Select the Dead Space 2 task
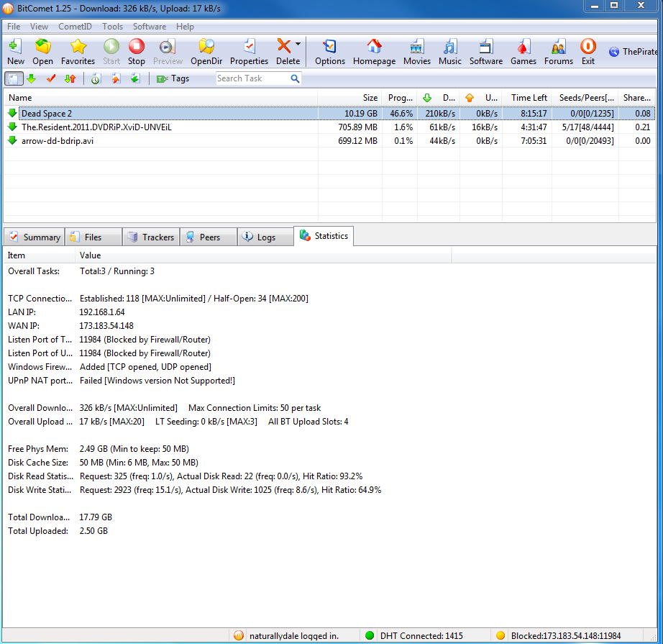663x644 pixels. click(329, 114)
